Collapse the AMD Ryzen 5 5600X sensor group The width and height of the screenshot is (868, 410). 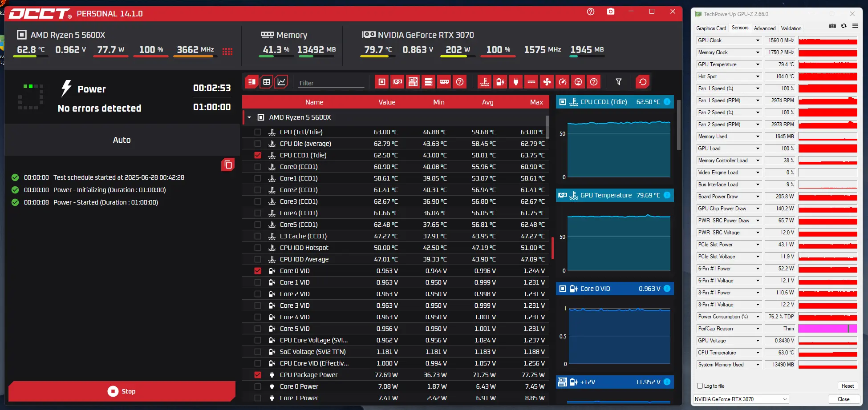tap(249, 117)
